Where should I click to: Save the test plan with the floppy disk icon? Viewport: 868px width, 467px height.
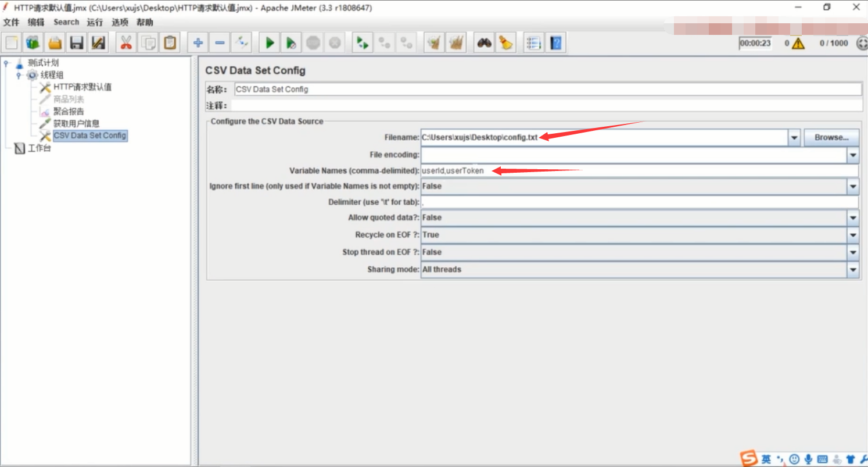tap(76, 42)
